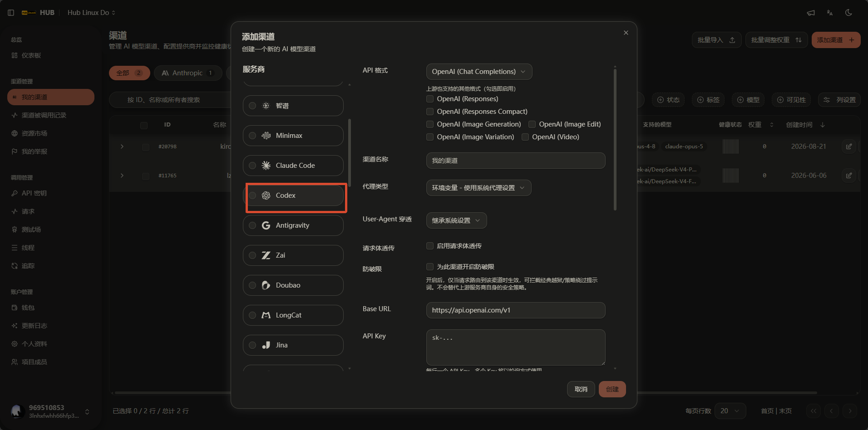Edit the channel row dated 2026-08-21
This screenshot has height=430, width=868.
tap(849, 147)
